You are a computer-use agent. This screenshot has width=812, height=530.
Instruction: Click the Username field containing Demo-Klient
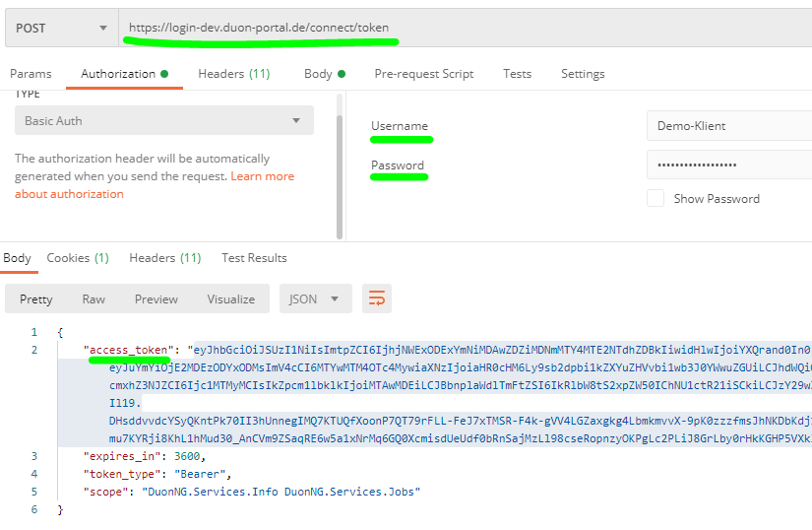coord(728,126)
